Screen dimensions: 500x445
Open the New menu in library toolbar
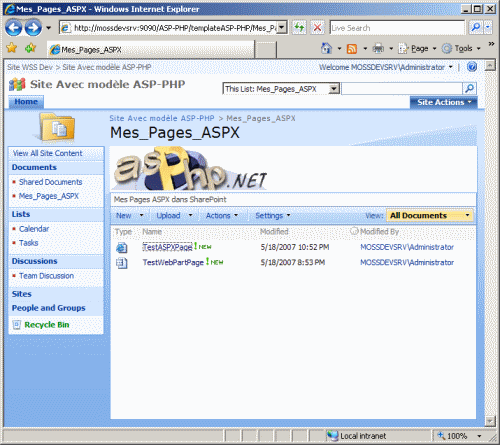click(129, 216)
